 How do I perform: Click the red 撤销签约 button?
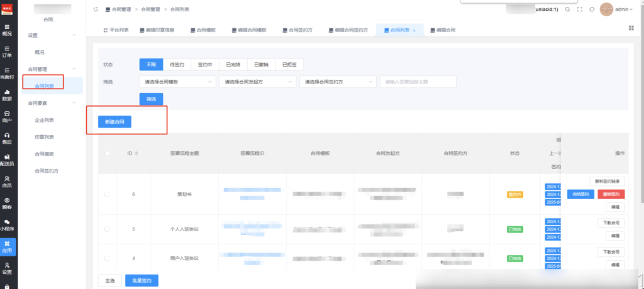(611, 194)
